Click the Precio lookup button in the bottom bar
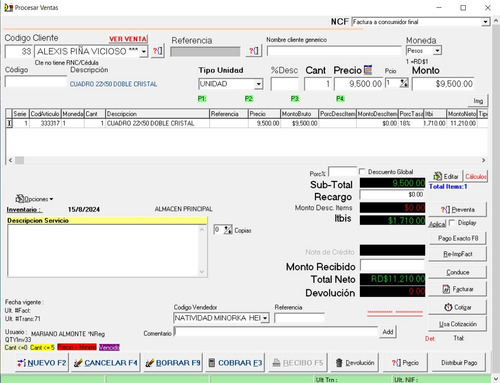 [x=405, y=363]
